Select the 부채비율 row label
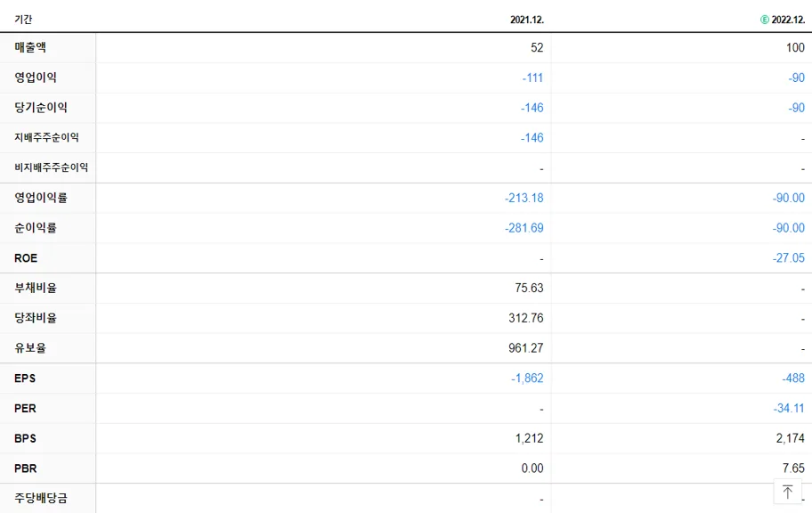This screenshot has width=812, height=513. [x=36, y=288]
